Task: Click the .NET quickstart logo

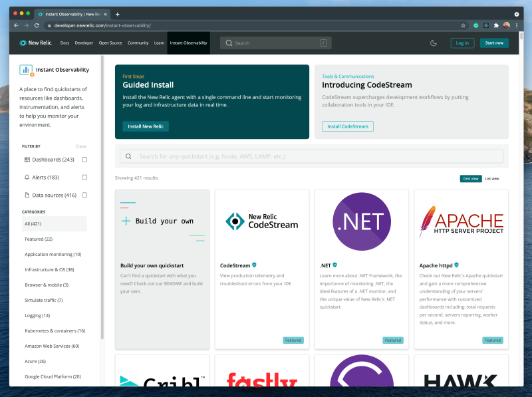Action: [x=361, y=220]
